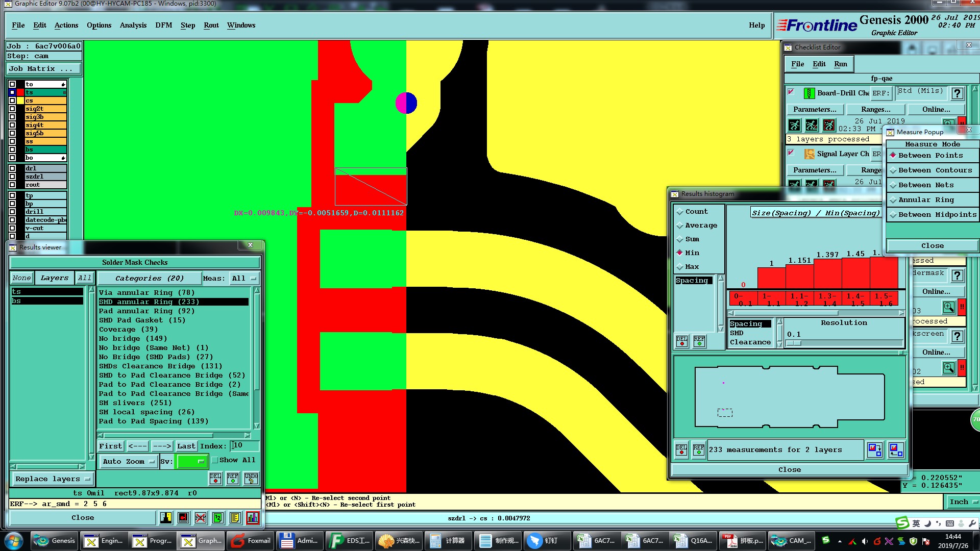The width and height of the screenshot is (980, 551).
Task: Click green numbered page icon
Action: (218, 518)
